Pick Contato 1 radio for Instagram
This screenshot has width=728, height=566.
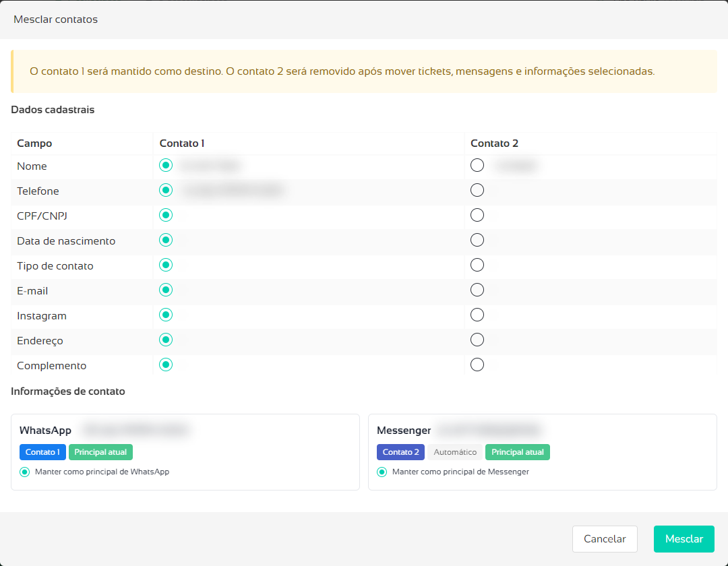pyautogui.click(x=166, y=315)
